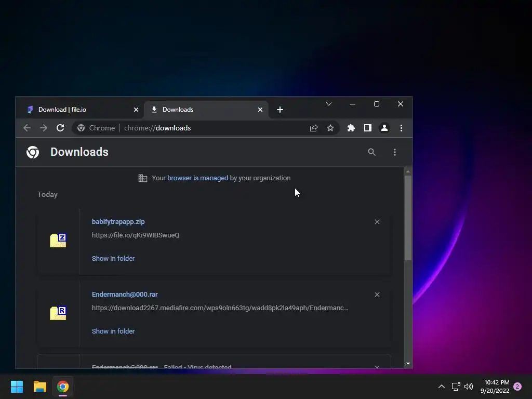
Task: Open a new tab with plus button
Action: pos(280,110)
